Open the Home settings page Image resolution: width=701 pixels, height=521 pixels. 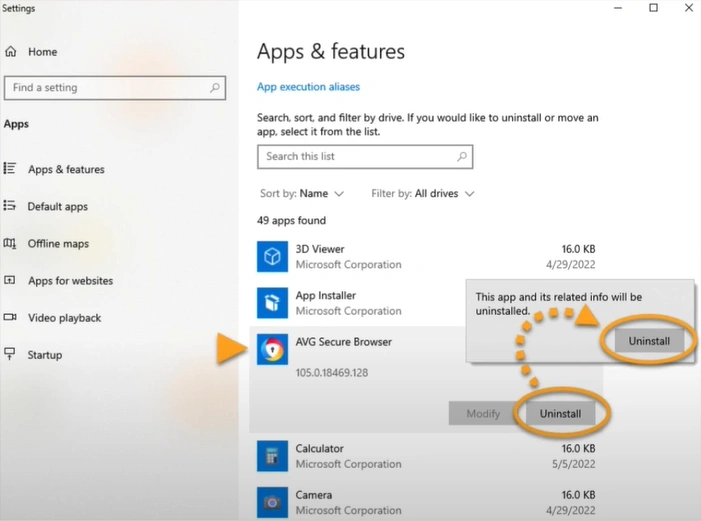42,52
